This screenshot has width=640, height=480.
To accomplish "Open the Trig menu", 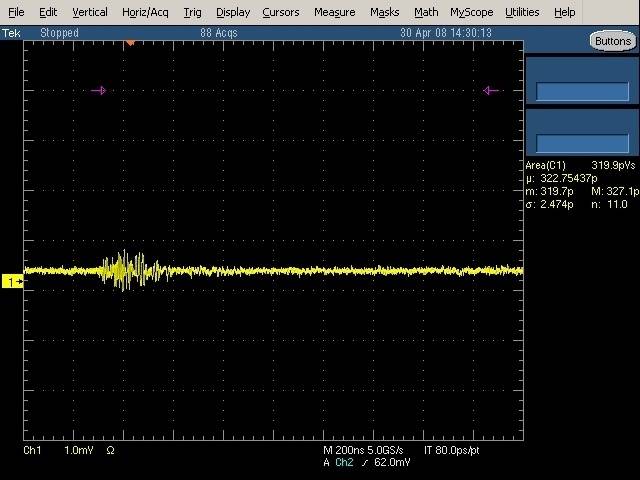I will [x=192, y=12].
